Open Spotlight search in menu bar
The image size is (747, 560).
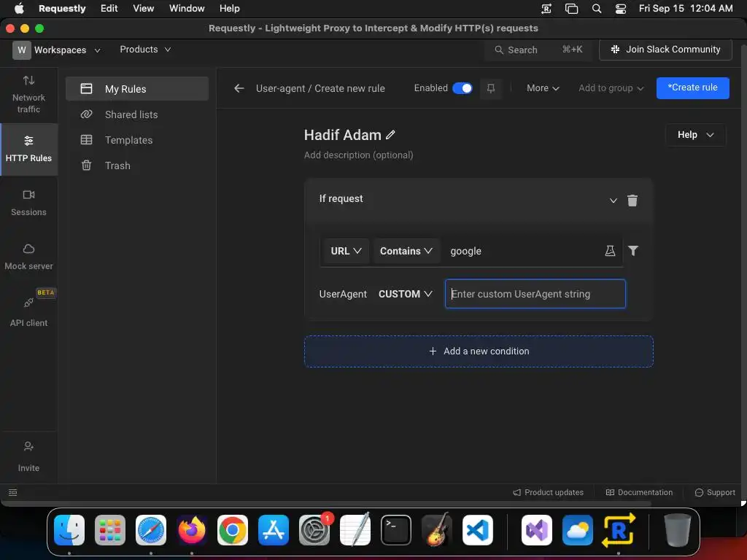point(597,9)
